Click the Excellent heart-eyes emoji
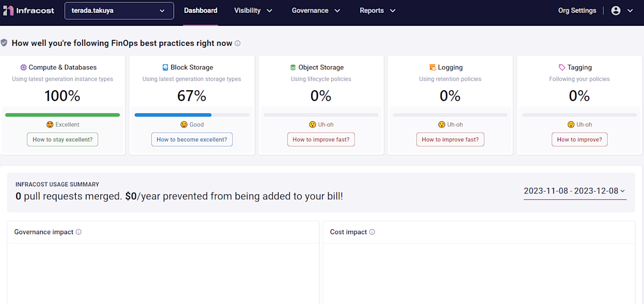 click(50, 125)
